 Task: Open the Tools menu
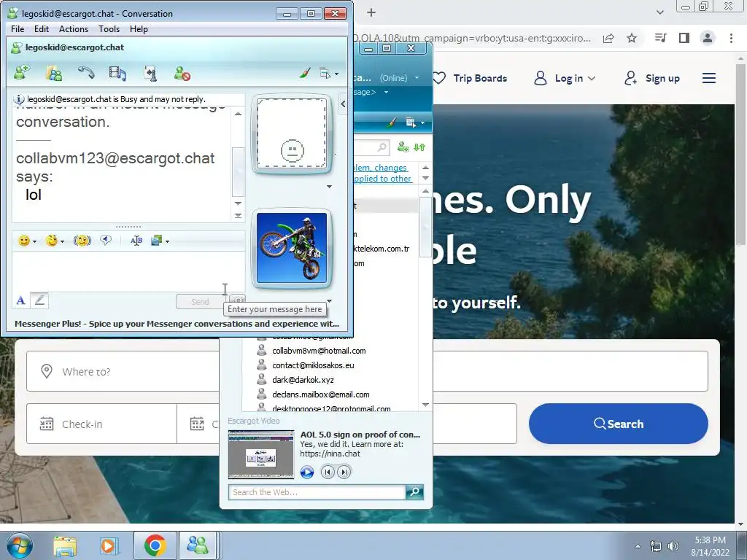[x=109, y=29]
